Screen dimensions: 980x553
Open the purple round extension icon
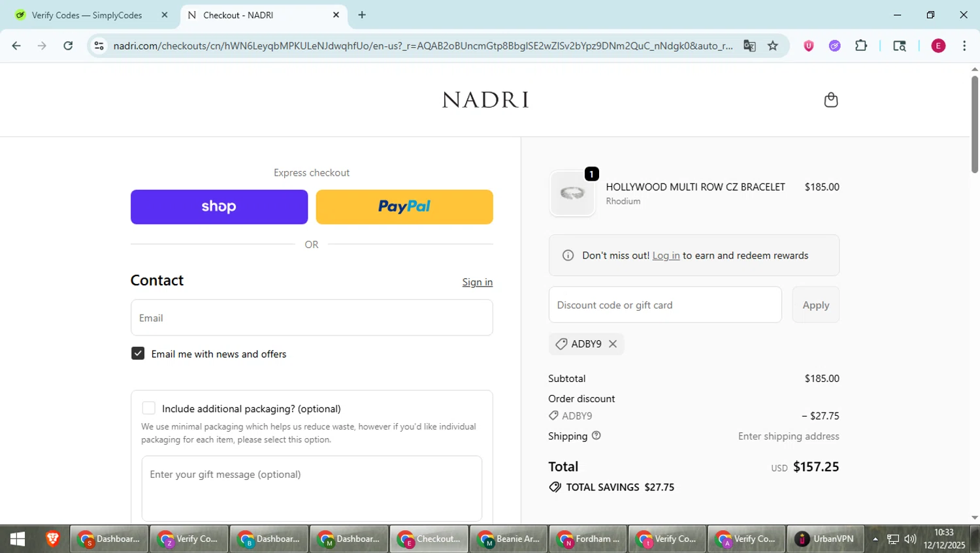coord(834,46)
